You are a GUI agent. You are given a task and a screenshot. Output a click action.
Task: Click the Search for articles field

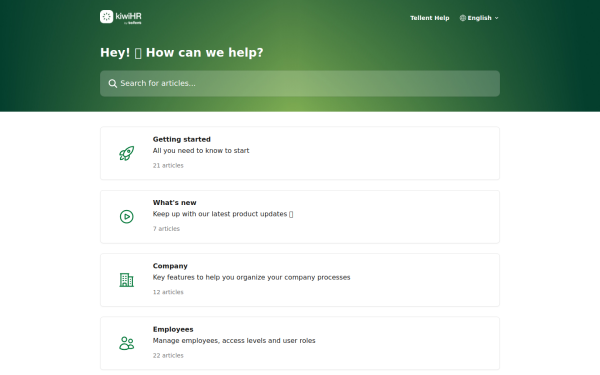pyautogui.click(x=300, y=83)
